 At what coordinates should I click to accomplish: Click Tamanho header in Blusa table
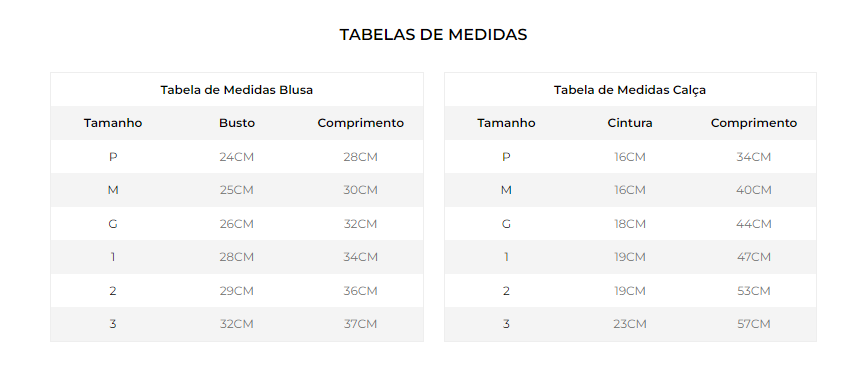tap(113, 123)
